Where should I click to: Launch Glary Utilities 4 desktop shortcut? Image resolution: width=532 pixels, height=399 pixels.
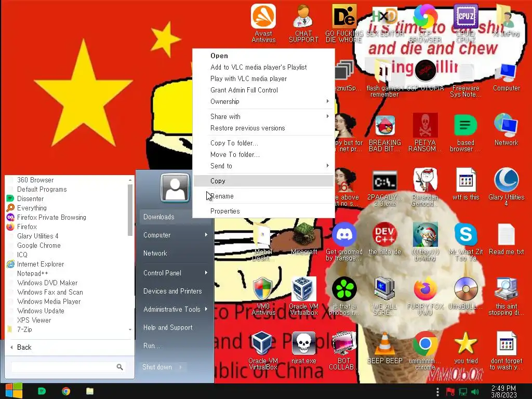pos(506,187)
